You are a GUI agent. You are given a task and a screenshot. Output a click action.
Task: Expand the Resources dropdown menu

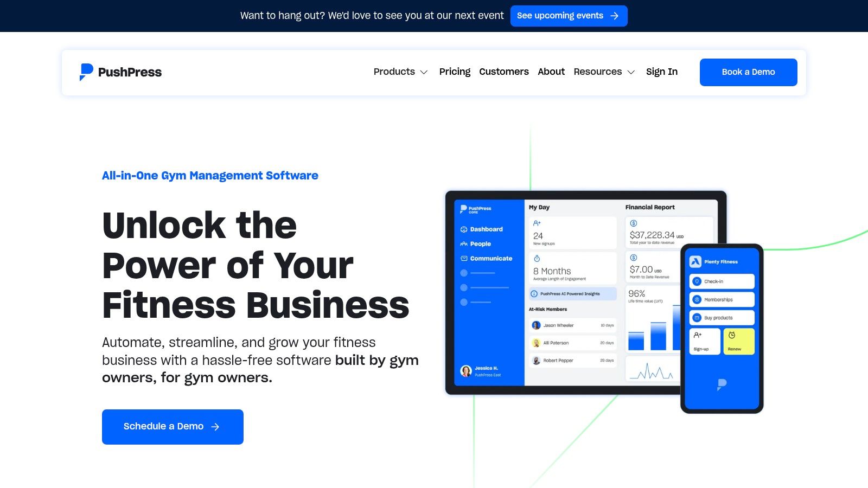(x=604, y=72)
